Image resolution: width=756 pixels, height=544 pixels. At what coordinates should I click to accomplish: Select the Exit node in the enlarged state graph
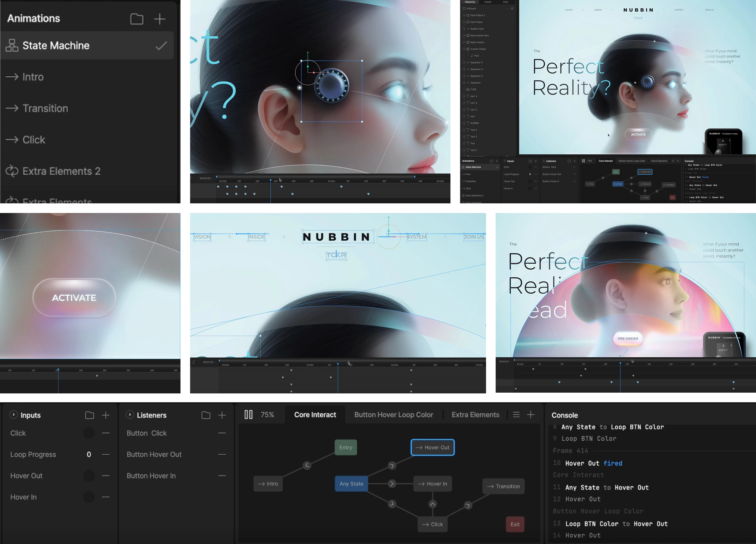pyautogui.click(x=515, y=524)
